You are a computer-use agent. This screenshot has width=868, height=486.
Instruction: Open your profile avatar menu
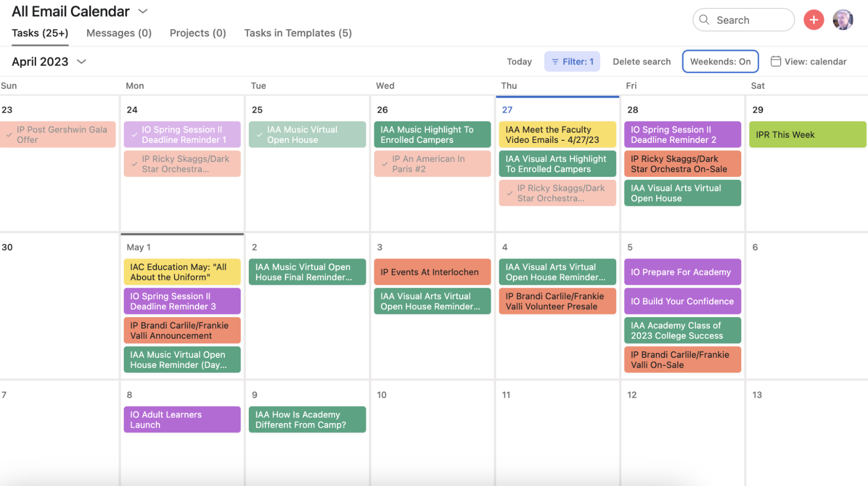click(843, 20)
